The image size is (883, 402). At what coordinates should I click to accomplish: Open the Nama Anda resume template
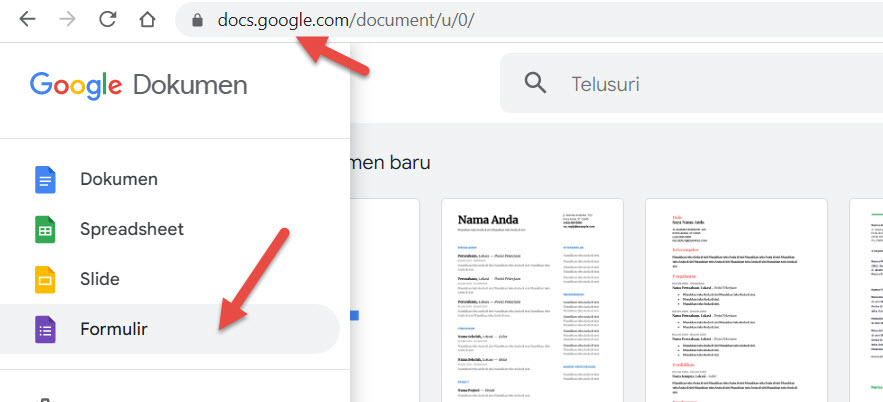532,300
